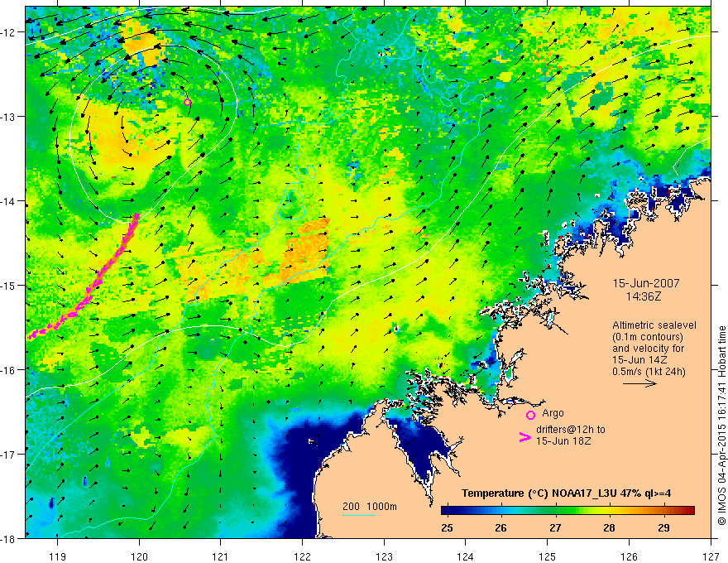Click the 27 value on temperature scale
The image size is (728, 563).
coord(555,528)
